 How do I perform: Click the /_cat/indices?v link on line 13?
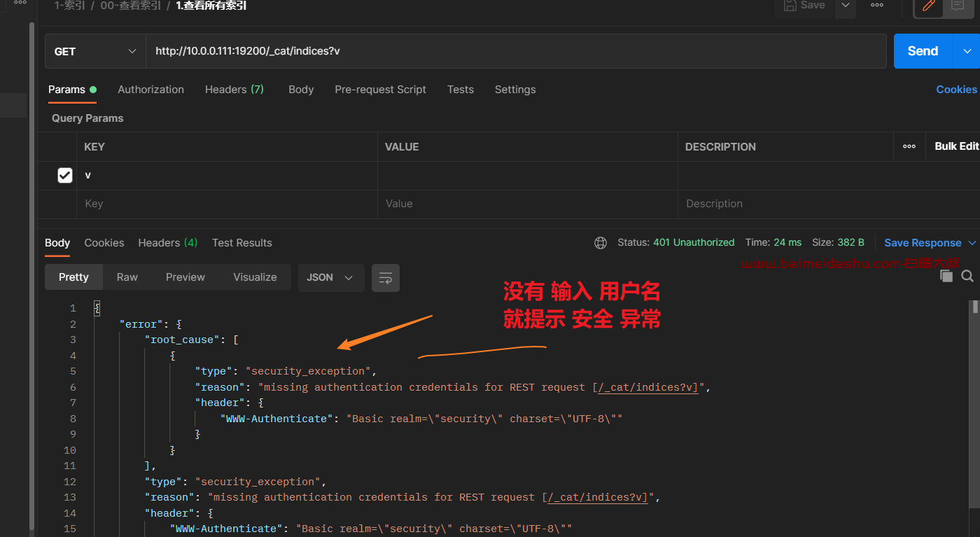tap(598, 497)
